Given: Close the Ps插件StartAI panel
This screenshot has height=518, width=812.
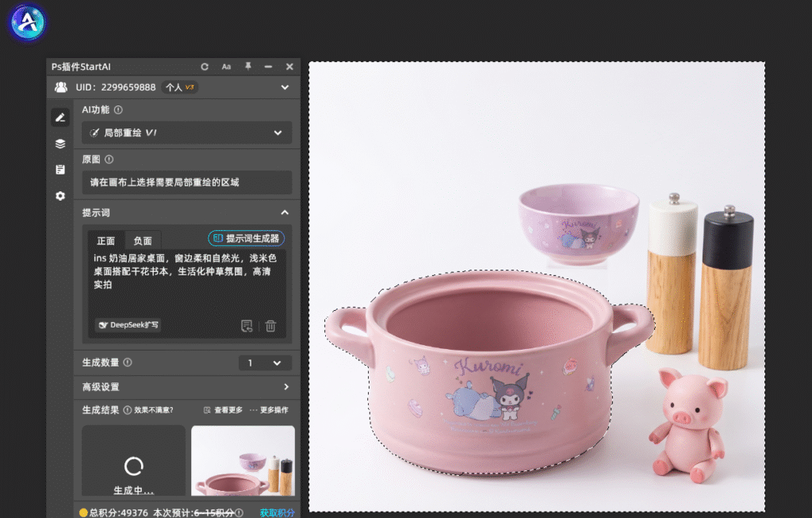Looking at the screenshot, I should coord(289,67).
